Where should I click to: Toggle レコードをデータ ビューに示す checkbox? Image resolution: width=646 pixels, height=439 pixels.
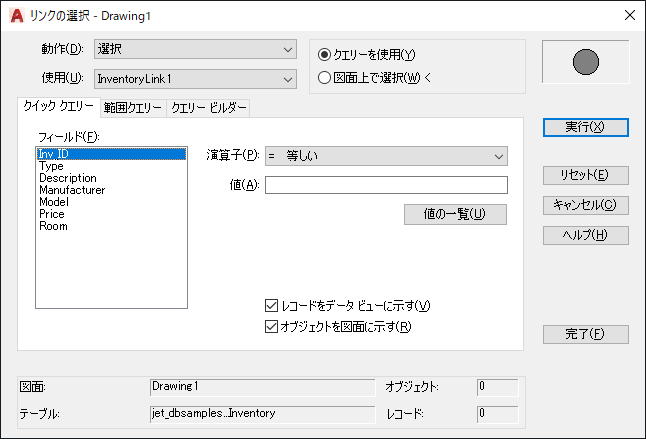point(271,306)
